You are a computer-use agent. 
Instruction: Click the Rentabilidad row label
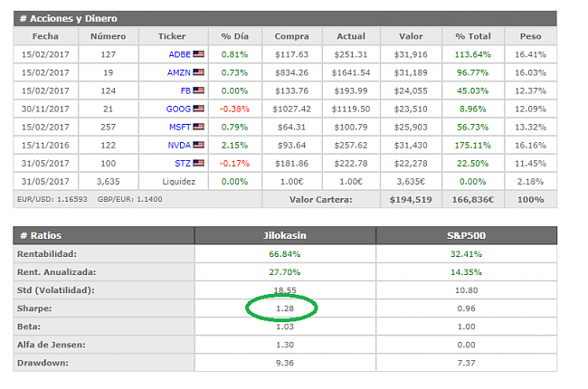[47, 254]
